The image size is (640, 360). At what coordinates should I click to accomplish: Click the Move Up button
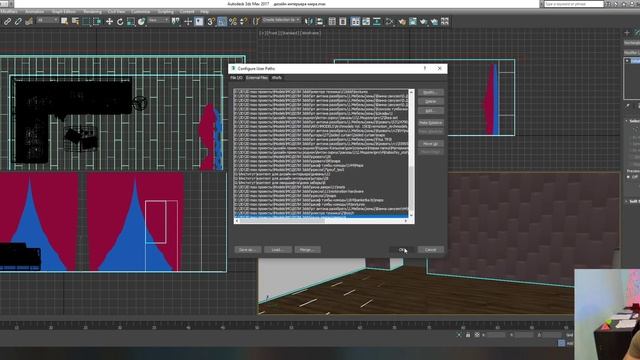tap(431, 144)
